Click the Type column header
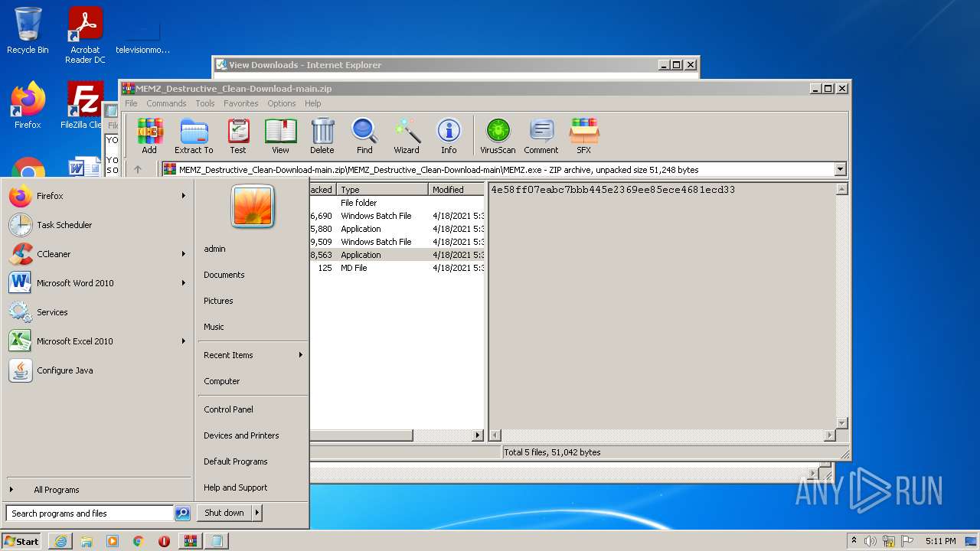The height and width of the screenshot is (551, 980). click(x=382, y=190)
